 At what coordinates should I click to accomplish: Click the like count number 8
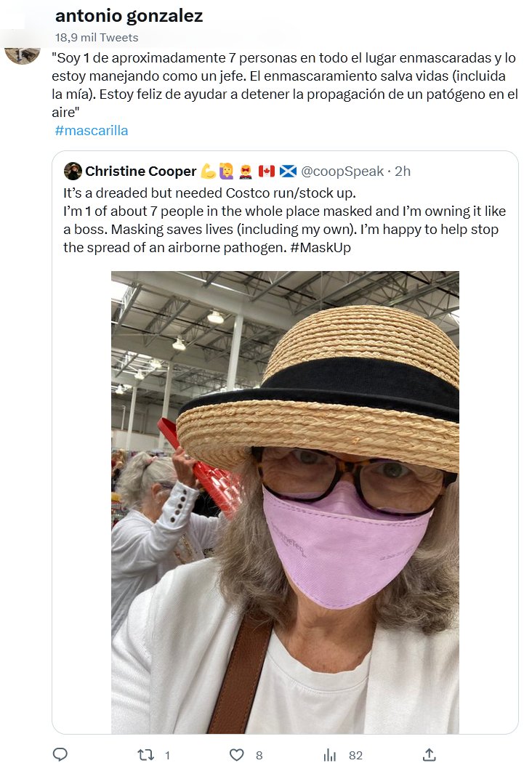[259, 756]
